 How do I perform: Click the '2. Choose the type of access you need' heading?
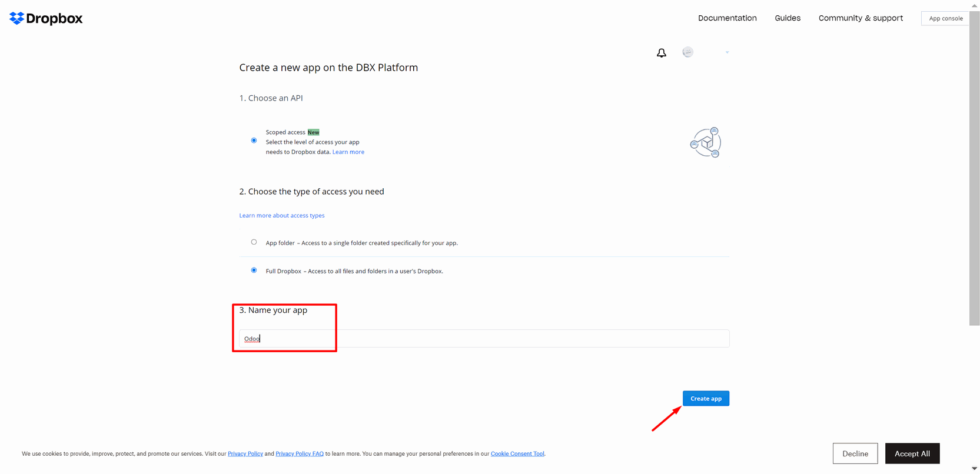click(x=312, y=192)
